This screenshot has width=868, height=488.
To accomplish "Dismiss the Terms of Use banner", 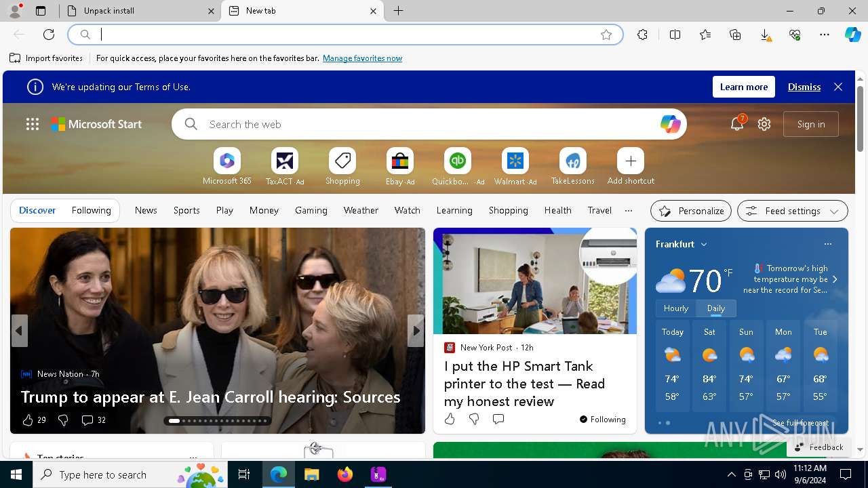I will coord(804,87).
